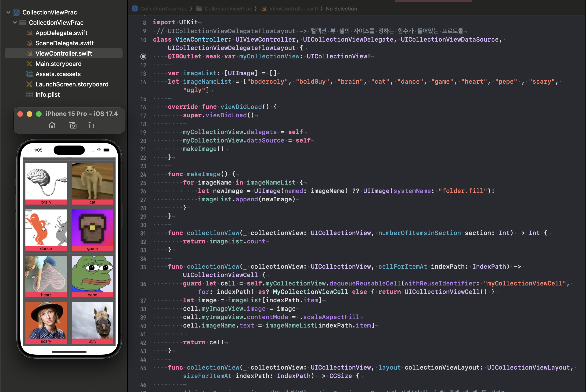Rotate the simulator device icon

pyautogui.click(x=91, y=125)
